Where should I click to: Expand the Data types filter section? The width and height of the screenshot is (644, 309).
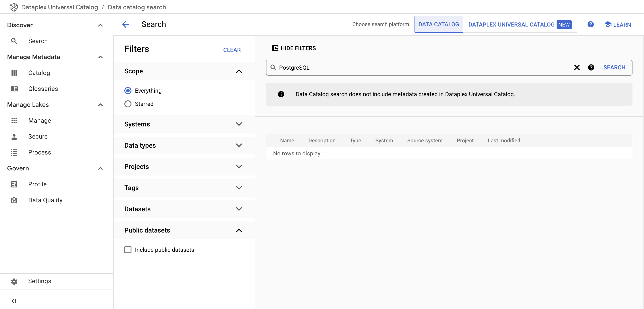(x=239, y=145)
